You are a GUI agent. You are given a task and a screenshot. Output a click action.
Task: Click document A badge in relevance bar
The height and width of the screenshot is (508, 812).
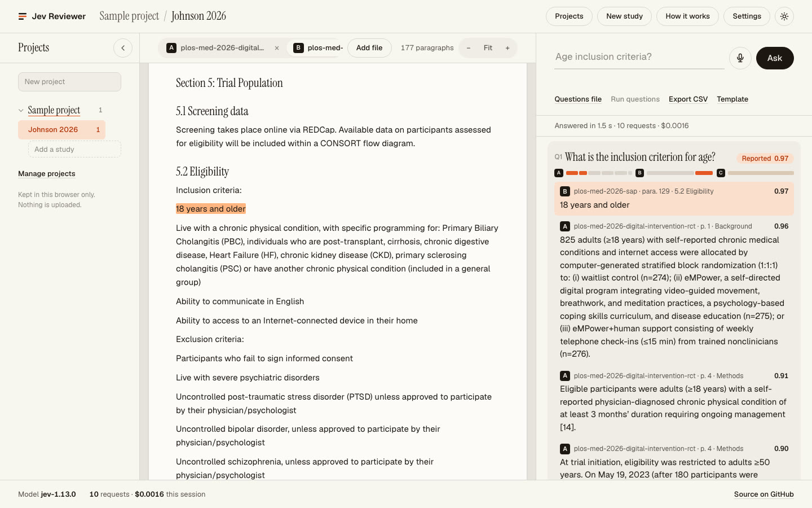(559, 173)
